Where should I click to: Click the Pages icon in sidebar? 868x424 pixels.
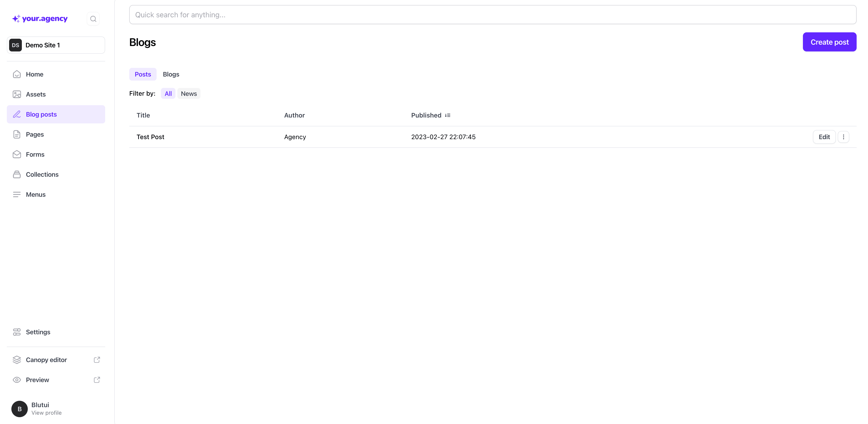[x=17, y=134]
